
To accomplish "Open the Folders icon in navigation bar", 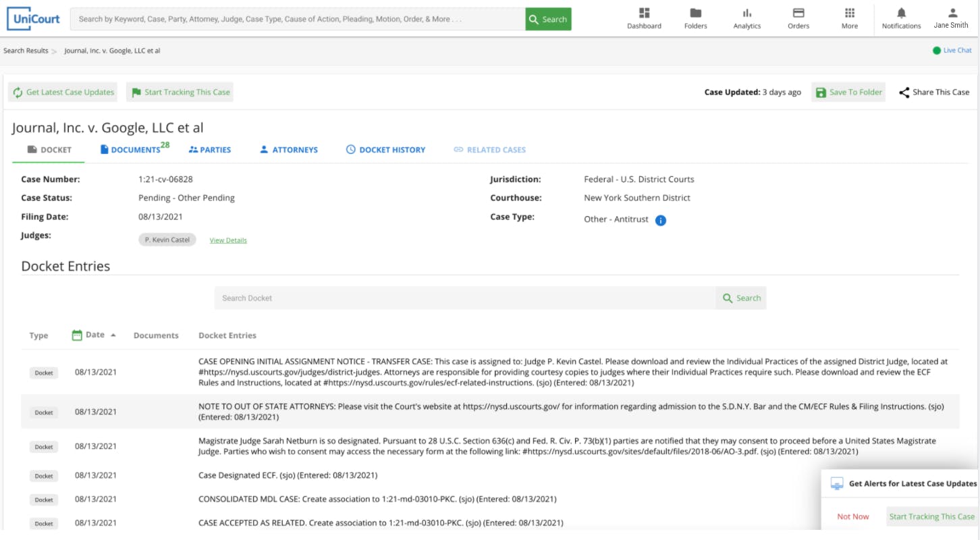I will tap(695, 13).
